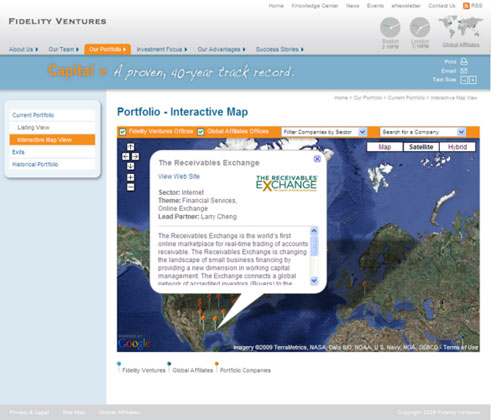Decrease text size with the minus icon
The width and height of the screenshot is (491, 420).
(464, 80)
